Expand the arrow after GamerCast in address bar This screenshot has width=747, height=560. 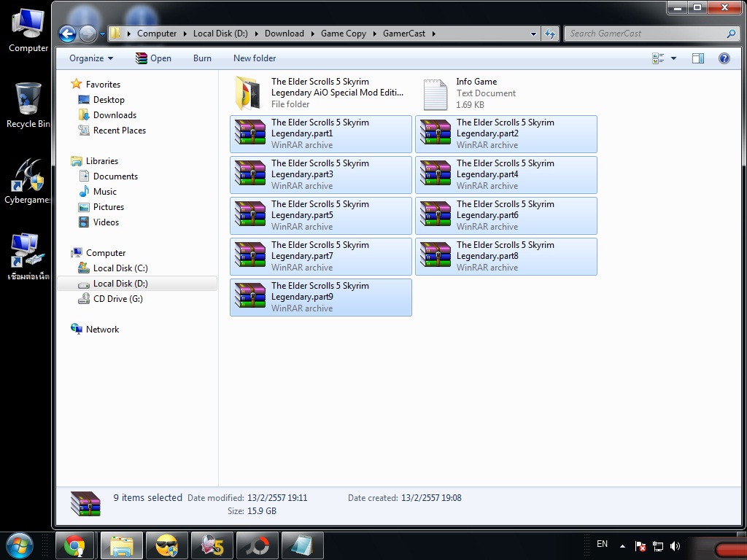(433, 34)
